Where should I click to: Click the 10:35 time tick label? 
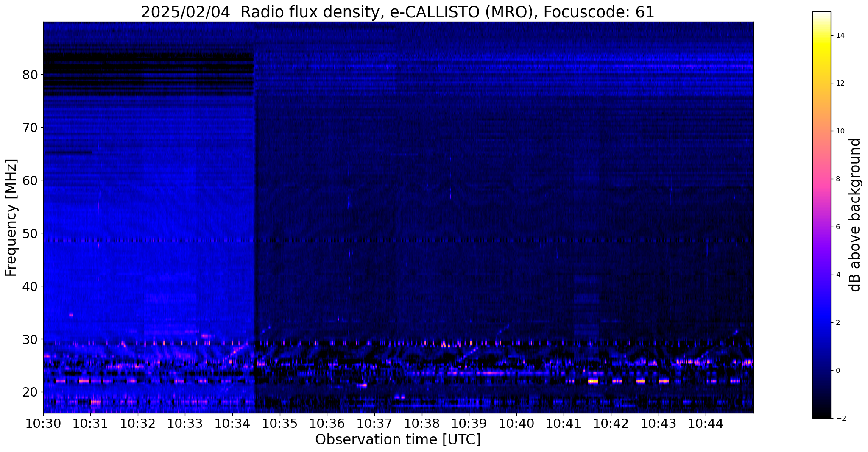(280, 423)
